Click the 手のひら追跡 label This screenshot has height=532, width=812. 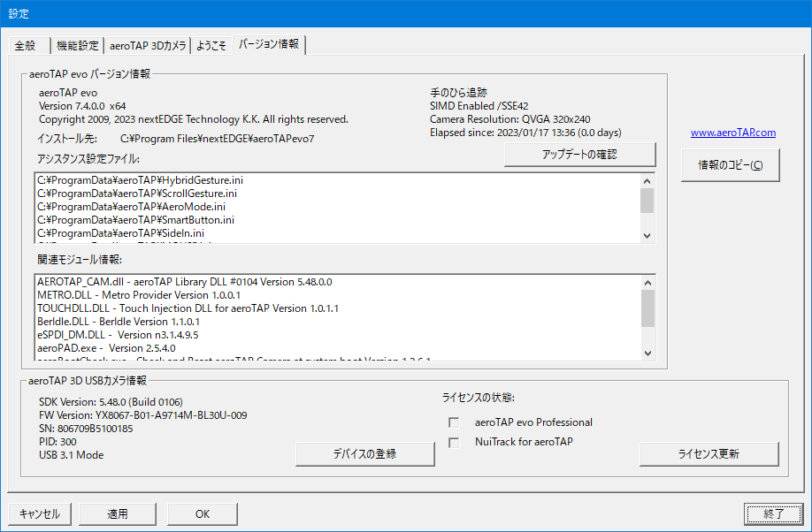coord(458,93)
